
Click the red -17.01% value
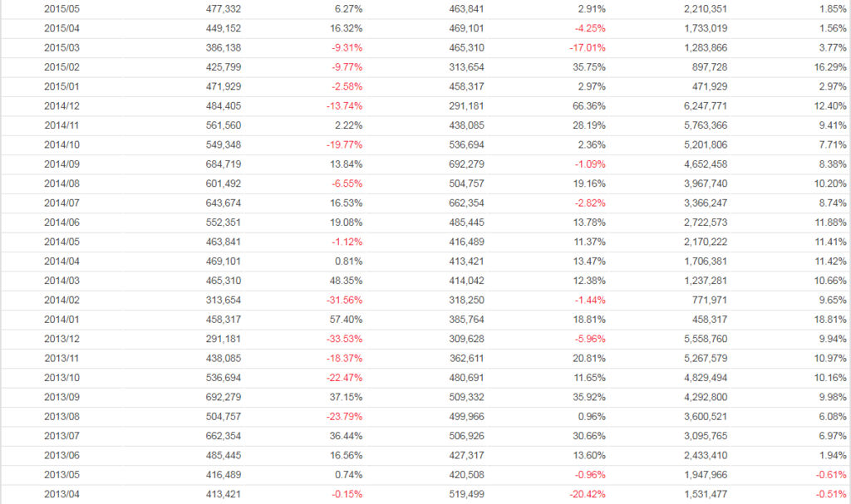coord(587,48)
